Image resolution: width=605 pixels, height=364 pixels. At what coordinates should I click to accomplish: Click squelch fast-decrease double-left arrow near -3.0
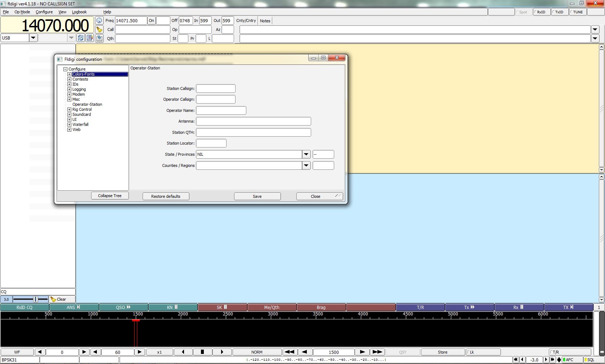[516, 360]
